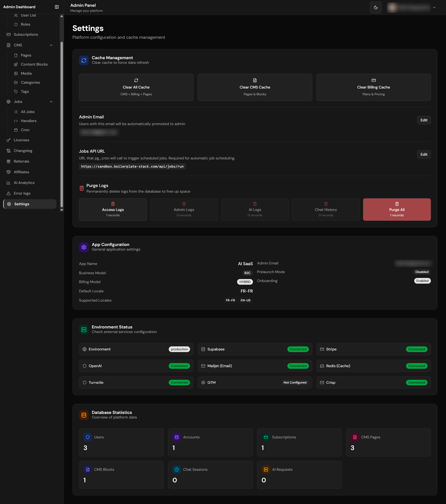Click the Chat Sessions clock icon

(177, 470)
